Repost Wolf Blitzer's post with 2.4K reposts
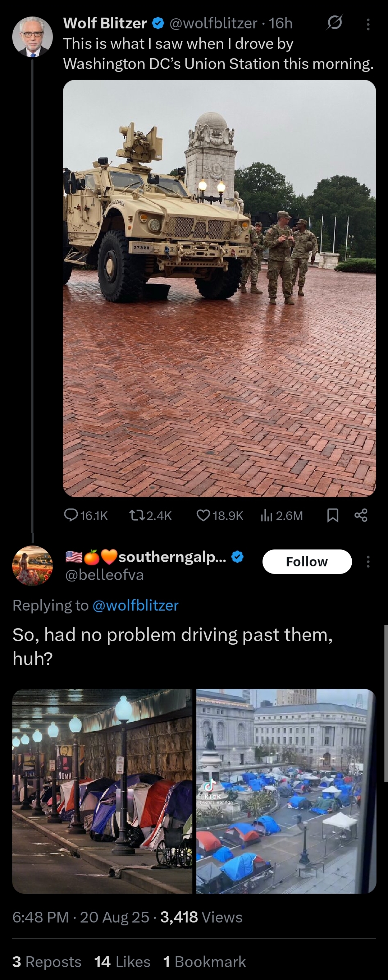The height and width of the screenshot is (980, 388). [136, 515]
